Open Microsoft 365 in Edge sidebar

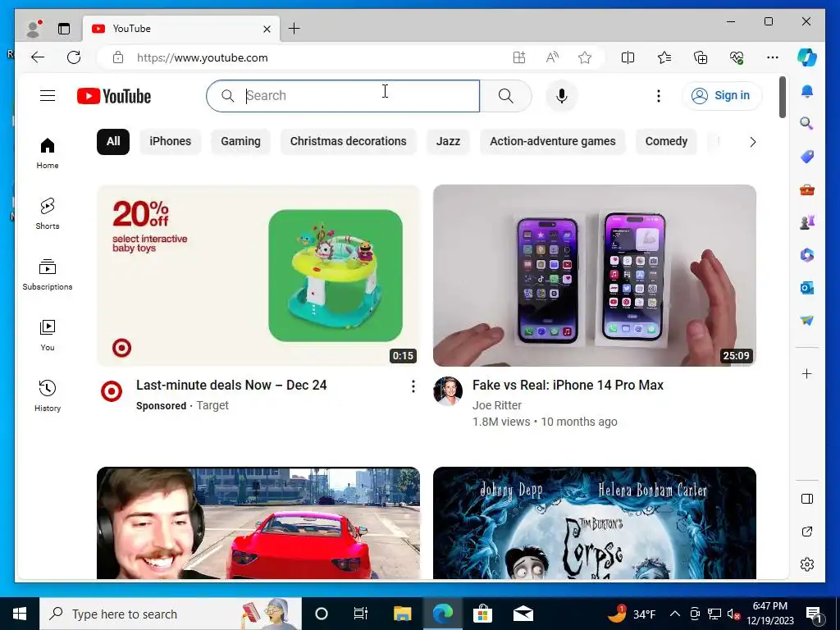pyautogui.click(x=807, y=255)
